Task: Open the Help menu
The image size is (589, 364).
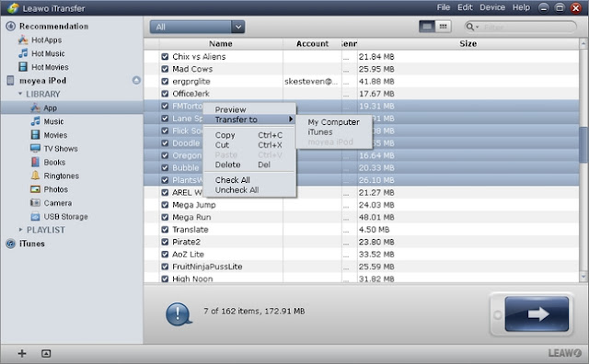Action: pyautogui.click(x=521, y=7)
